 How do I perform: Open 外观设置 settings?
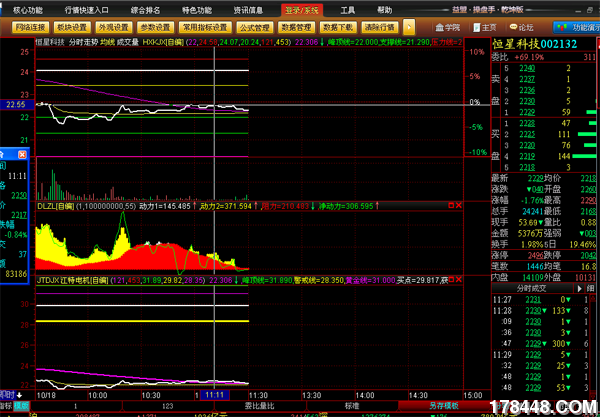point(114,28)
